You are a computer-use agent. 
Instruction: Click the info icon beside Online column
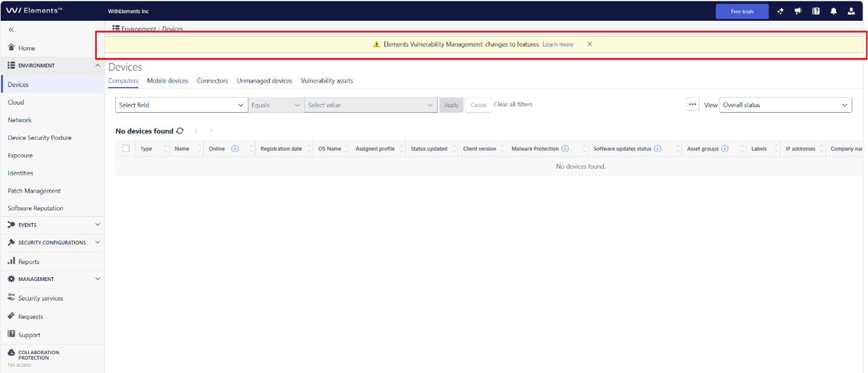pyautogui.click(x=235, y=149)
